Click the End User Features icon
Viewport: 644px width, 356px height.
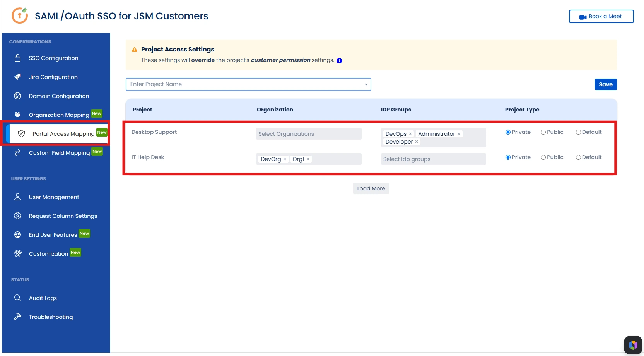pos(18,234)
